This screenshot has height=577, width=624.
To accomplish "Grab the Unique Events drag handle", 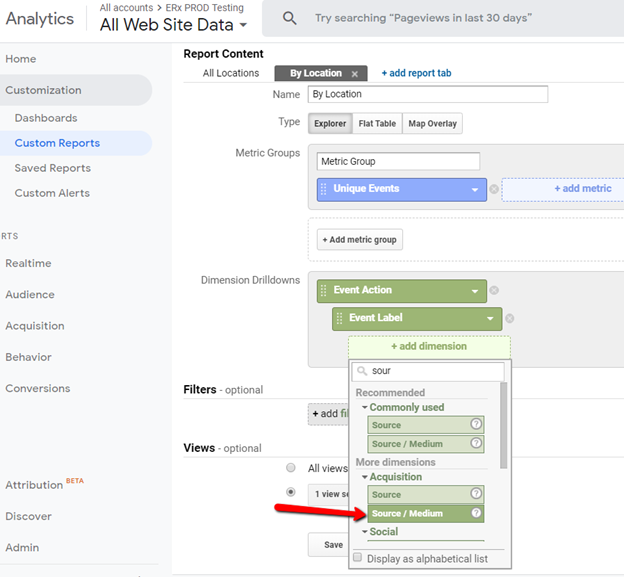I will (x=324, y=189).
